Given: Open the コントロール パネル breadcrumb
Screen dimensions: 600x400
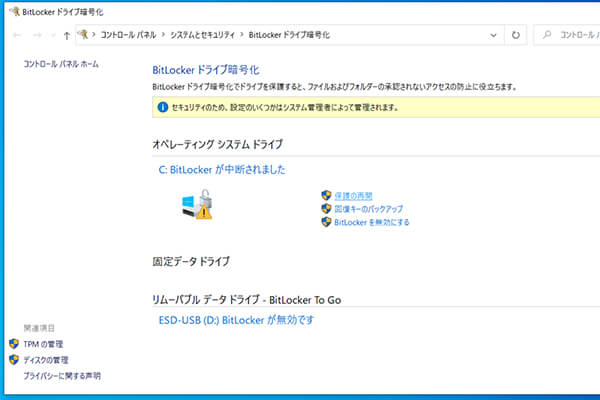Looking at the screenshot, I should click(128, 35).
